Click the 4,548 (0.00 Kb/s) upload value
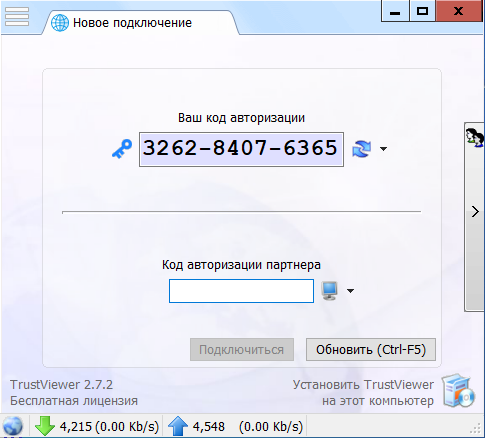This screenshot has width=485, height=438. pyautogui.click(x=248, y=426)
